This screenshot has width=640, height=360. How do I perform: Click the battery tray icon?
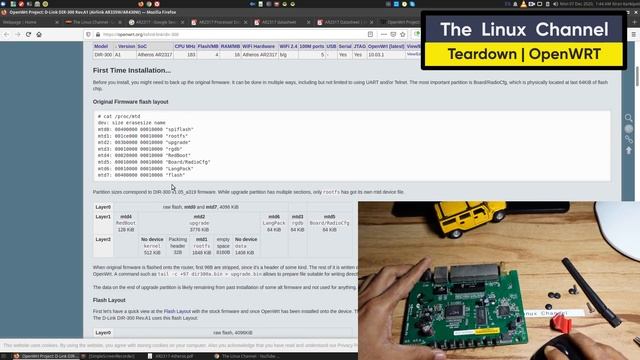(548, 4)
